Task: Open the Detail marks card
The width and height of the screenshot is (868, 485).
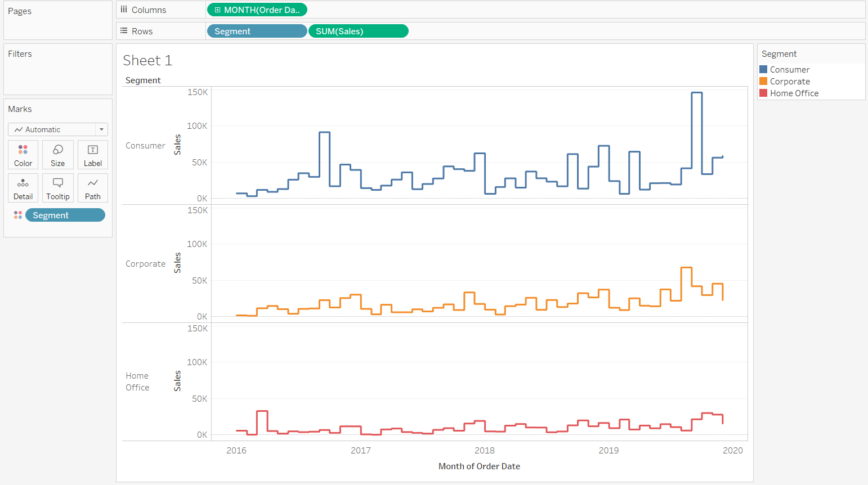Action: tap(23, 188)
